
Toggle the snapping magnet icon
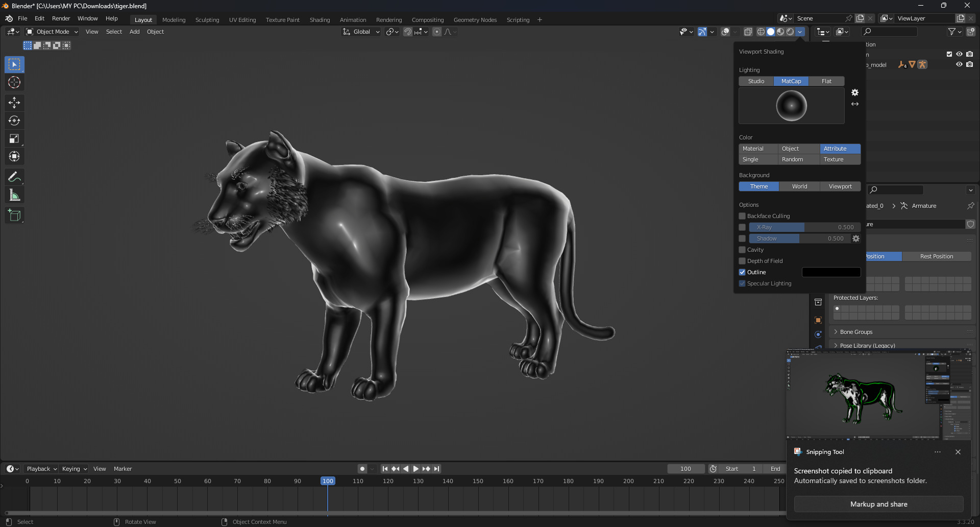408,32
